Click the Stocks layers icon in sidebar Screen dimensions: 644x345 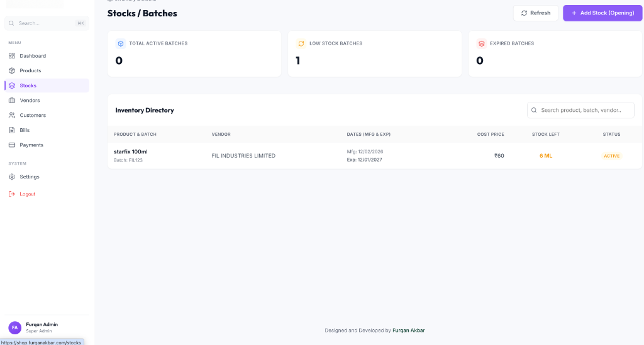[x=12, y=85]
